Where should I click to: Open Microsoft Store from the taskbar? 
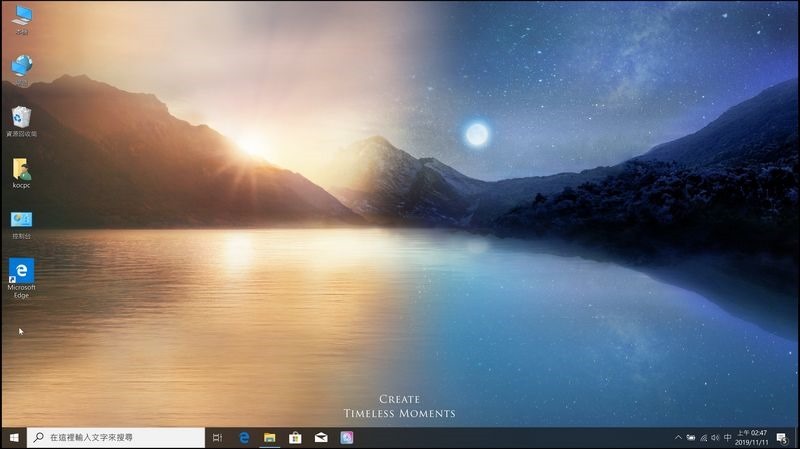(295, 438)
